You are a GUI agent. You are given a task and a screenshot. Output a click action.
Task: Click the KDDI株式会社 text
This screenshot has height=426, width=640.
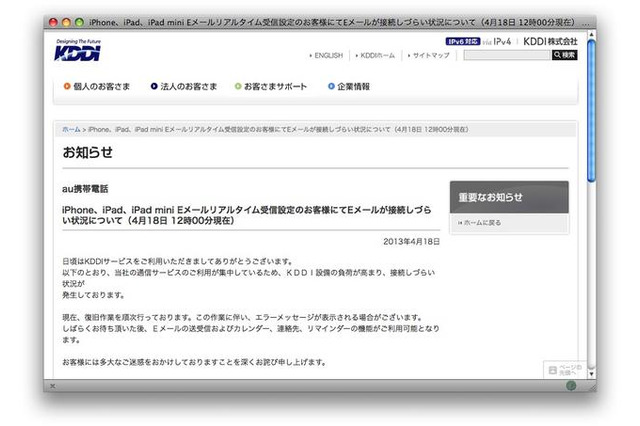coord(550,42)
